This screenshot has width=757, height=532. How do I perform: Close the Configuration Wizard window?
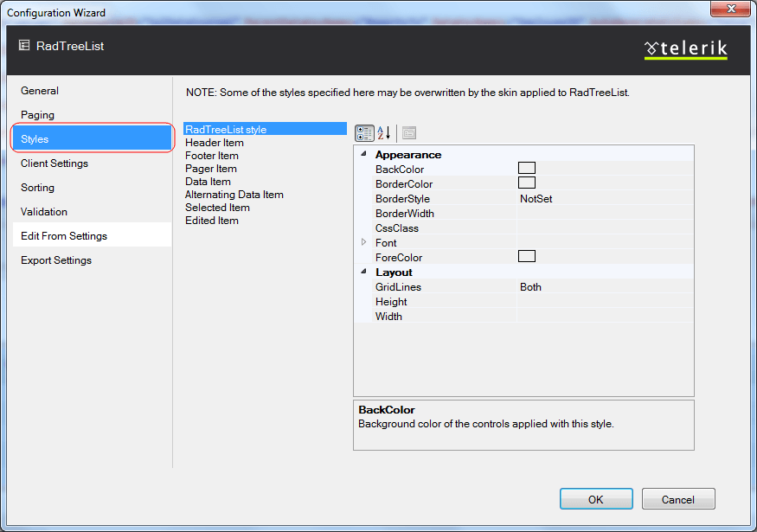tap(730, 8)
